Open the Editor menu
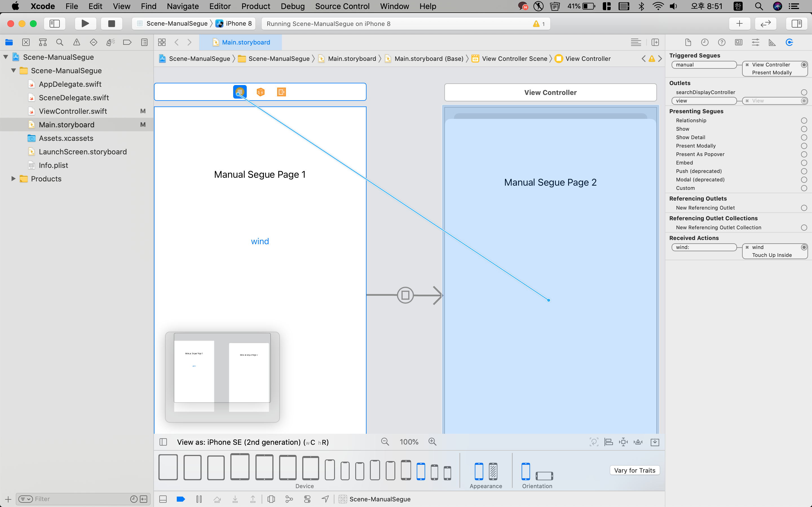The height and width of the screenshot is (507, 812). click(x=220, y=6)
